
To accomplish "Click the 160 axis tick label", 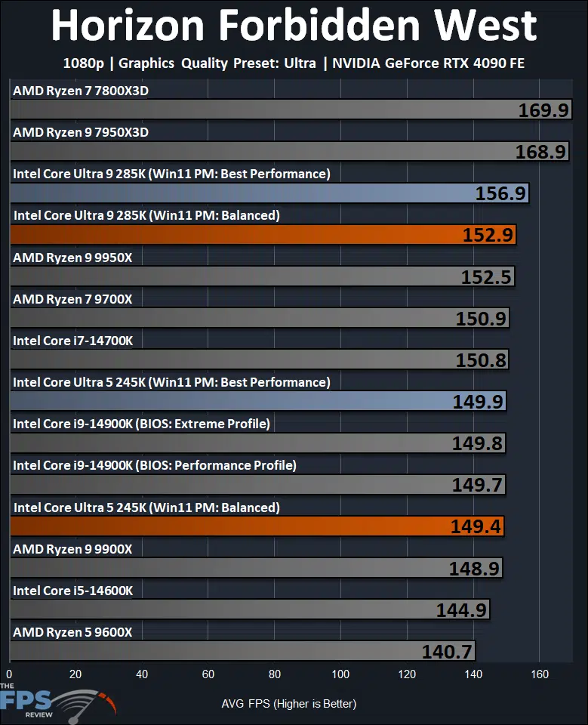I will [x=540, y=674].
